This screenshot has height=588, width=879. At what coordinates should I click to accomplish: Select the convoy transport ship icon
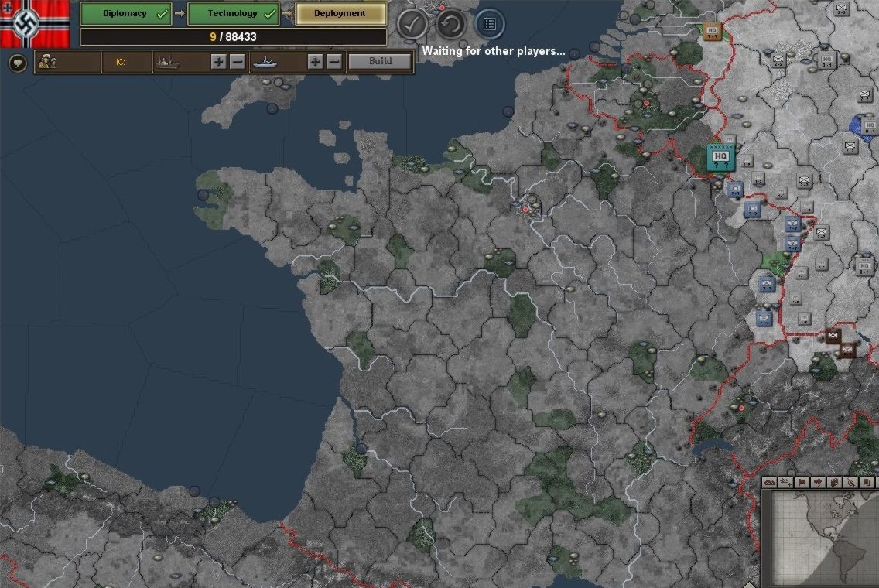tap(167, 62)
